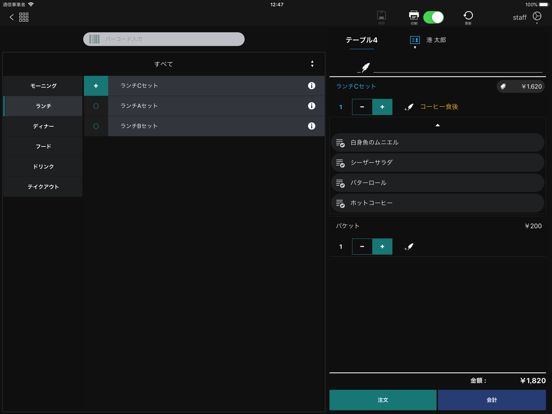This screenshot has width=552, height=414.
Task: Click the list-check icon beside シーザーサラダ
Action: tap(340, 163)
